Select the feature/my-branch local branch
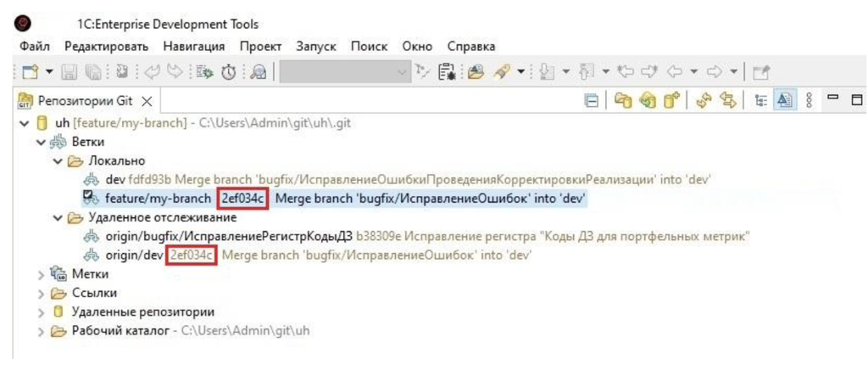 click(158, 199)
